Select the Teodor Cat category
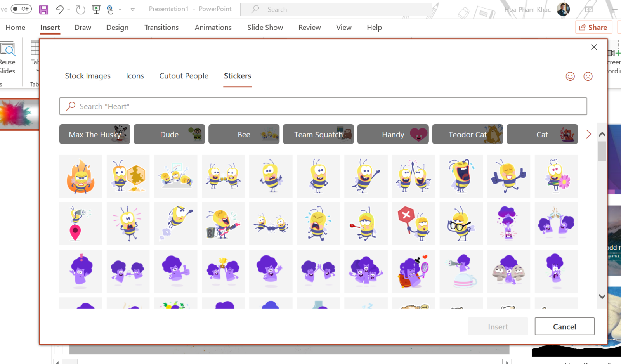The height and width of the screenshot is (364, 621). point(468,134)
